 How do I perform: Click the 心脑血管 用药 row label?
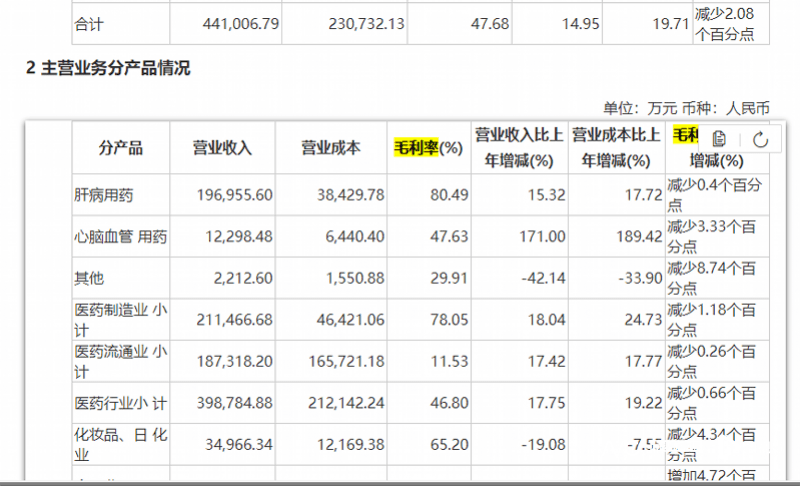pos(120,237)
